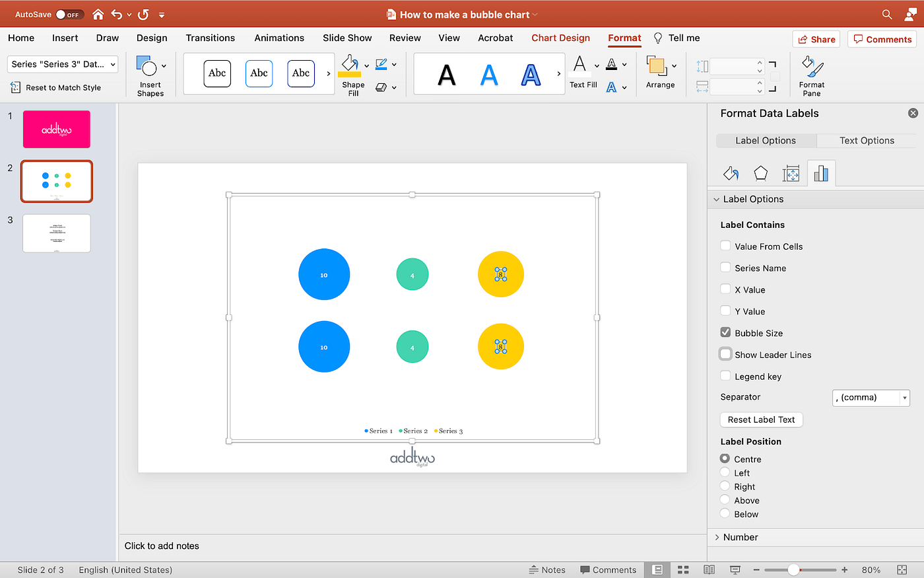Open the Fill & Line panel icon
This screenshot has width=924, height=578.
coord(731,173)
